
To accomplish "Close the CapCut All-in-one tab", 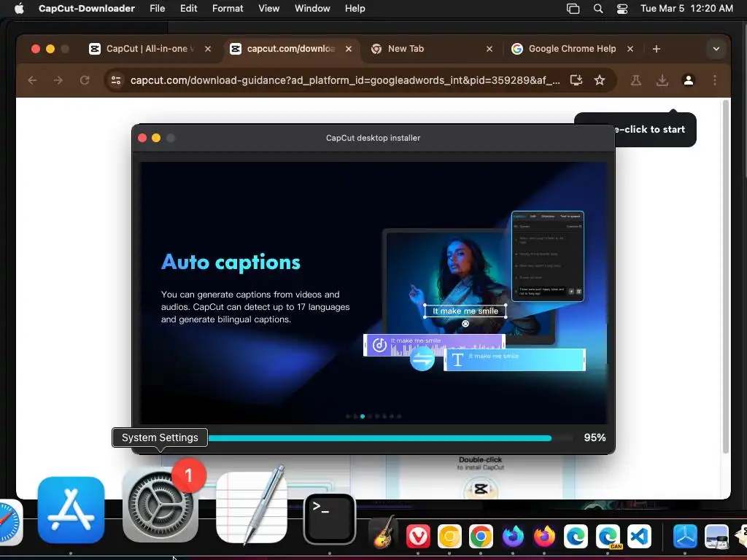I will [x=208, y=49].
